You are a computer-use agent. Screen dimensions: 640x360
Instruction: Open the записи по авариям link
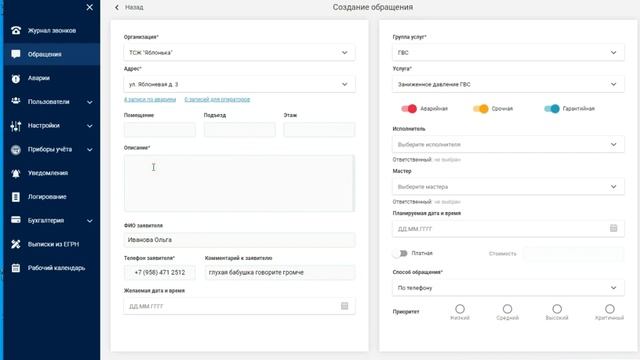click(x=150, y=99)
